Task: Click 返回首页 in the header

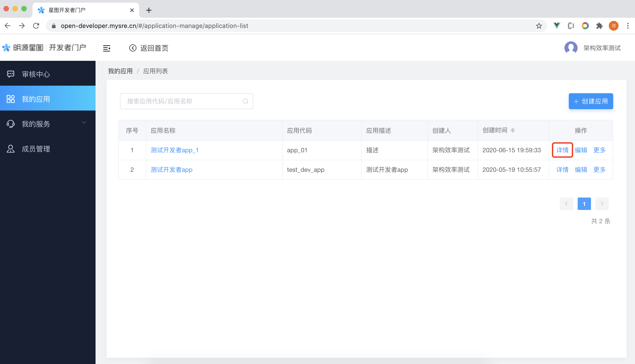Action: click(x=149, y=48)
